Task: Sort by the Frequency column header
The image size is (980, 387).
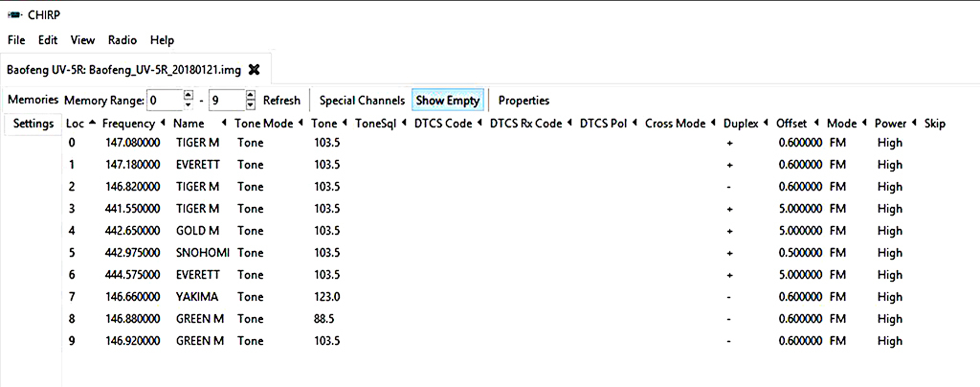Action: point(134,124)
